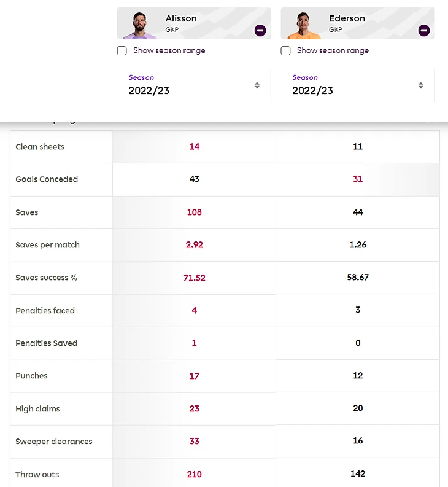Click Ederson's 142 throw outs value
This screenshot has height=487, width=448.
358,473
